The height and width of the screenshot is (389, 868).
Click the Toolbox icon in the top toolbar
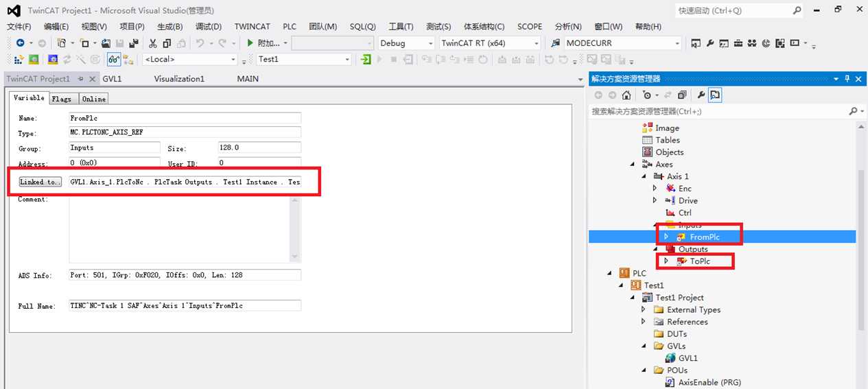click(x=738, y=43)
